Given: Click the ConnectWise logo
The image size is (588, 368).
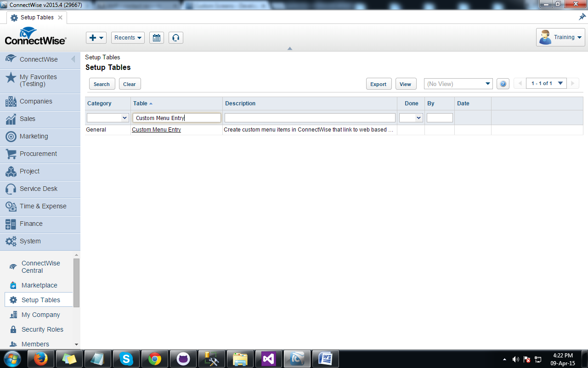Looking at the screenshot, I should [36, 36].
